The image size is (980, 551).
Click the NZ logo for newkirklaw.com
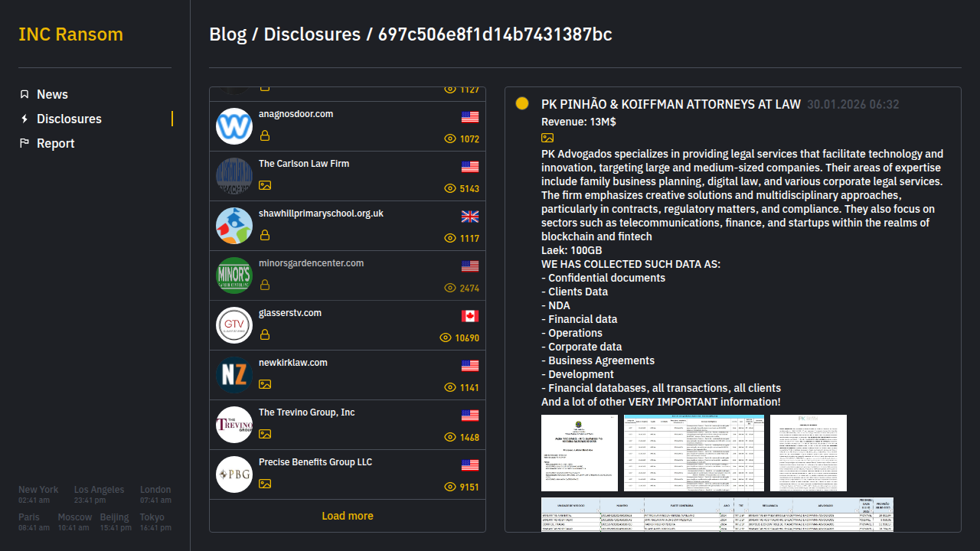234,375
